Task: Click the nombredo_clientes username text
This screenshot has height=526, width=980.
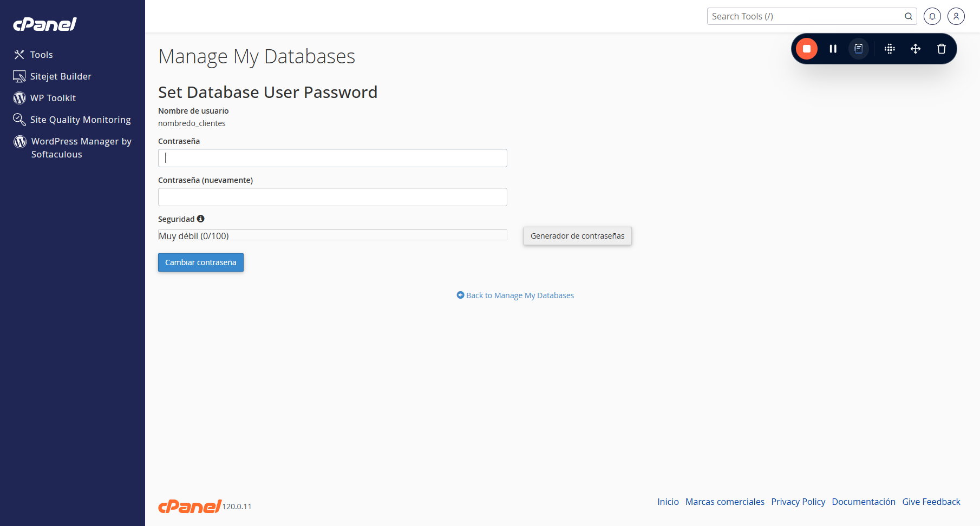Action: pos(192,123)
